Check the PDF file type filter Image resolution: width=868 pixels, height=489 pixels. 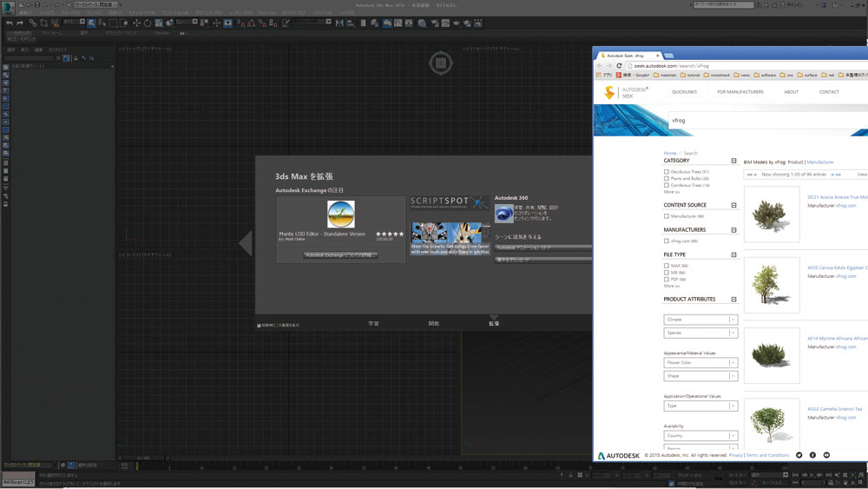667,279
